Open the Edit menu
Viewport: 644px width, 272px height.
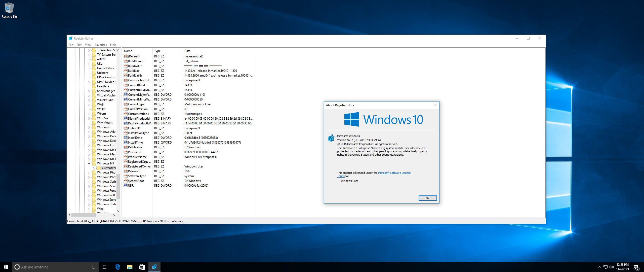[79, 45]
